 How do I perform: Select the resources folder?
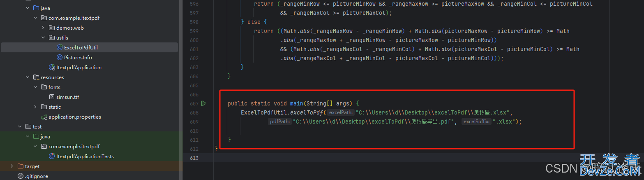point(52,77)
